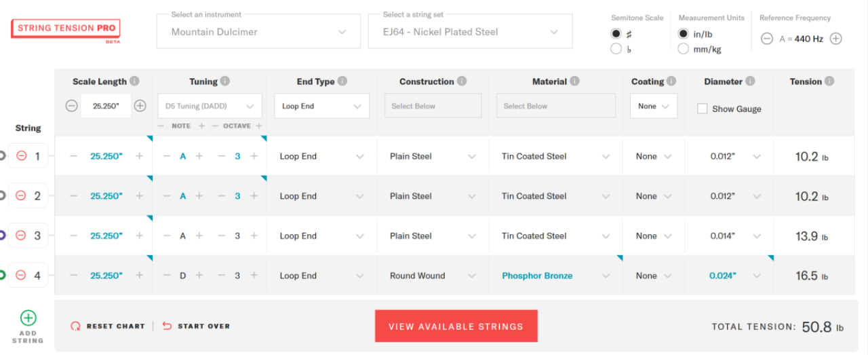Screen dimensions: 868x355
Task: Open the Select an instrument dropdown
Action: [x=258, y=32]
